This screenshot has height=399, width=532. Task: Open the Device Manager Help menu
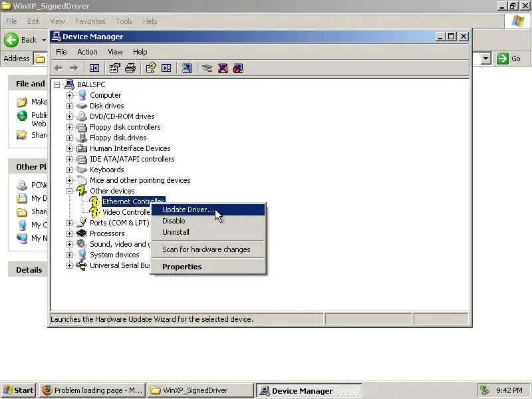pyautogui.click(x=140, y=52)
